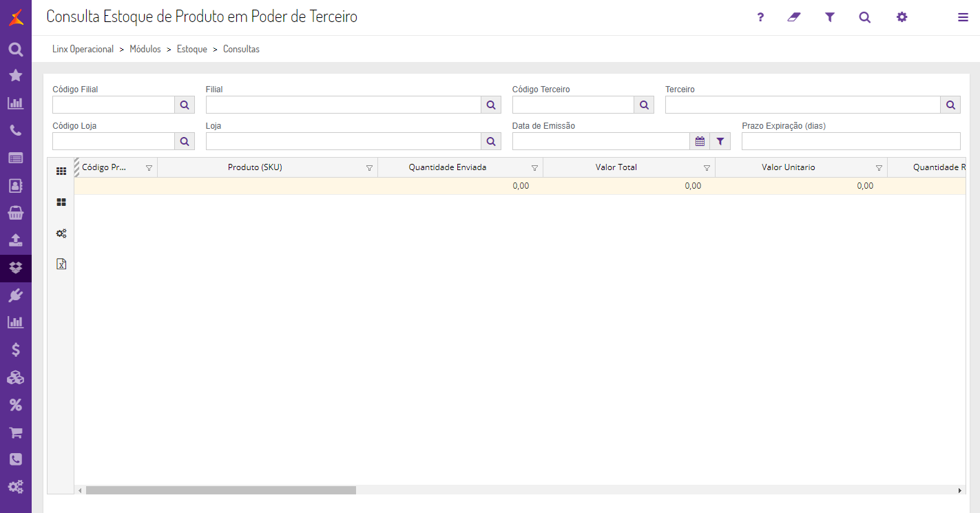Open favorites via the sidebar star icon

point(16,76)
